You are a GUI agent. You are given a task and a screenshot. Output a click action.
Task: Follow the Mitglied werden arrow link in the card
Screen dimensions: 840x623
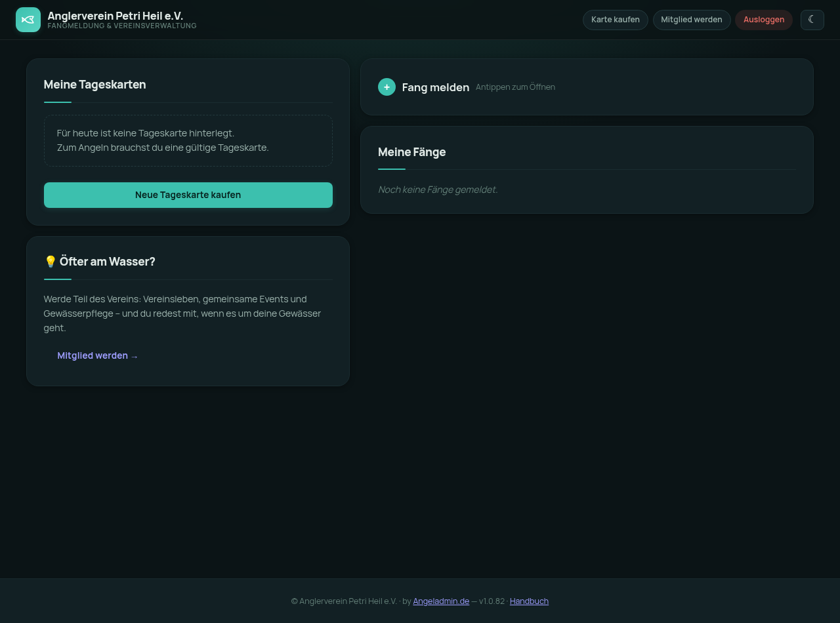point(98,355)
